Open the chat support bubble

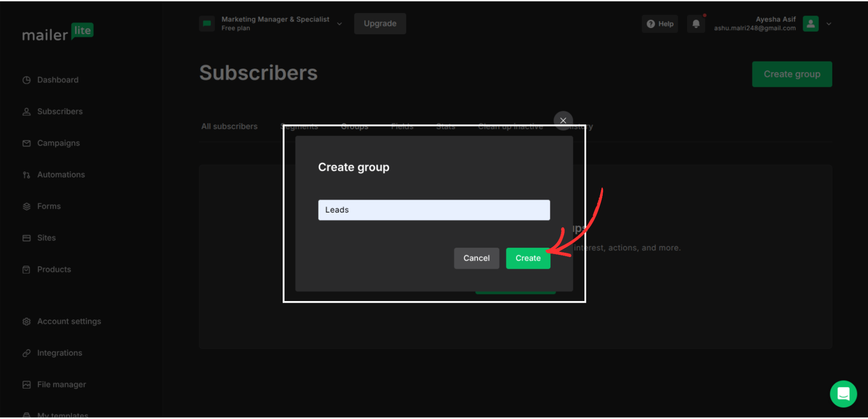point(843,394)
